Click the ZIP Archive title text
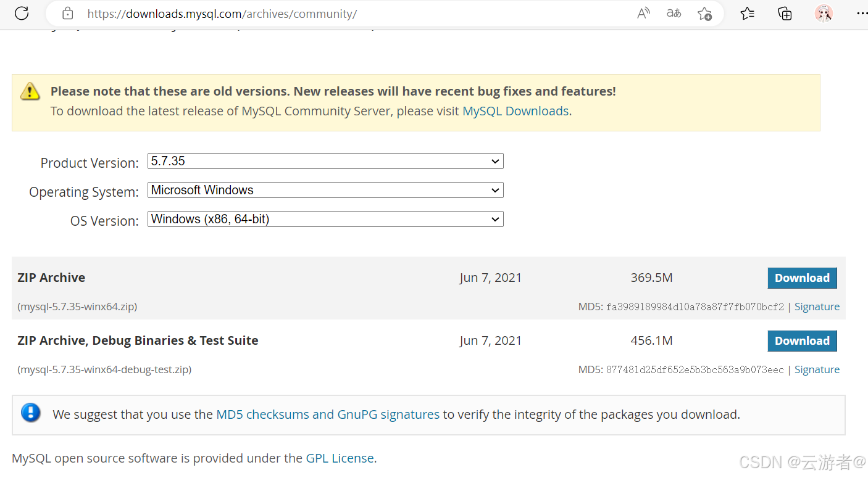The width and height of the screenshot is (868, 478). click(x=51, y=278)
